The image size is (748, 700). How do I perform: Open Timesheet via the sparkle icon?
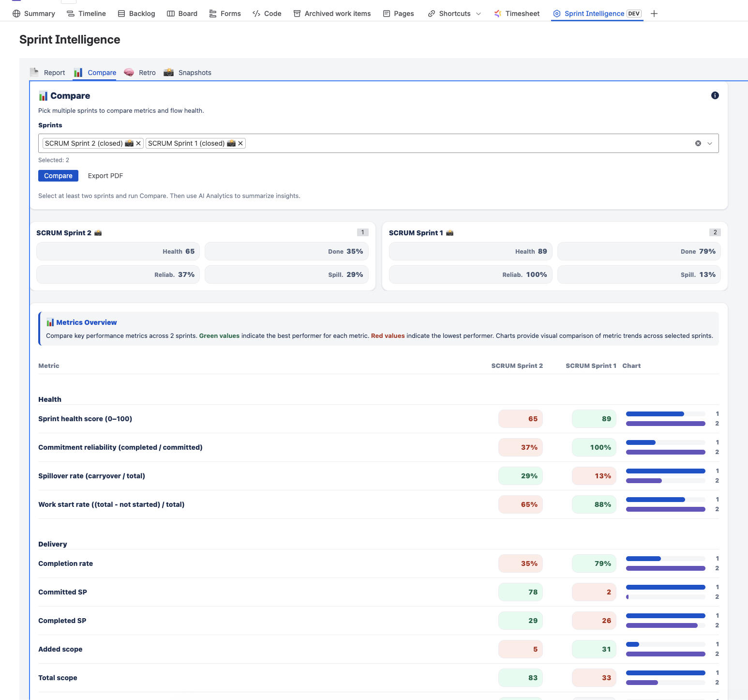point(497,13)
